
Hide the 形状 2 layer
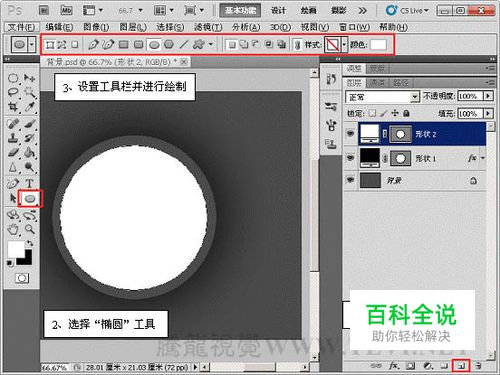350,134
